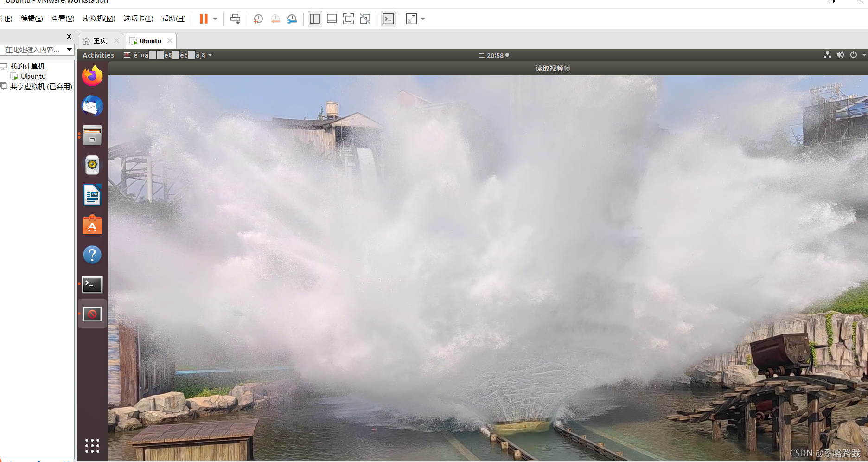868x462 pixels.
Task: Close the library sidebar panel
Action: point(69,37)
